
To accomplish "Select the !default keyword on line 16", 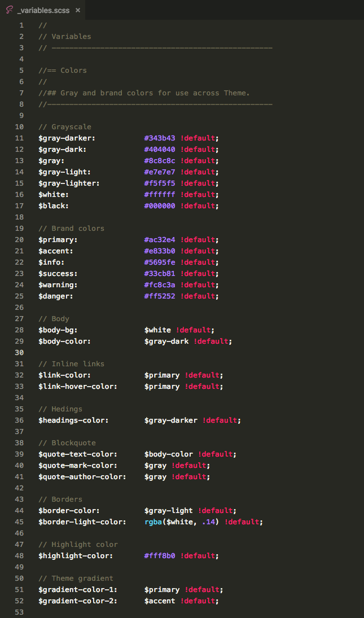I will 198,194.
